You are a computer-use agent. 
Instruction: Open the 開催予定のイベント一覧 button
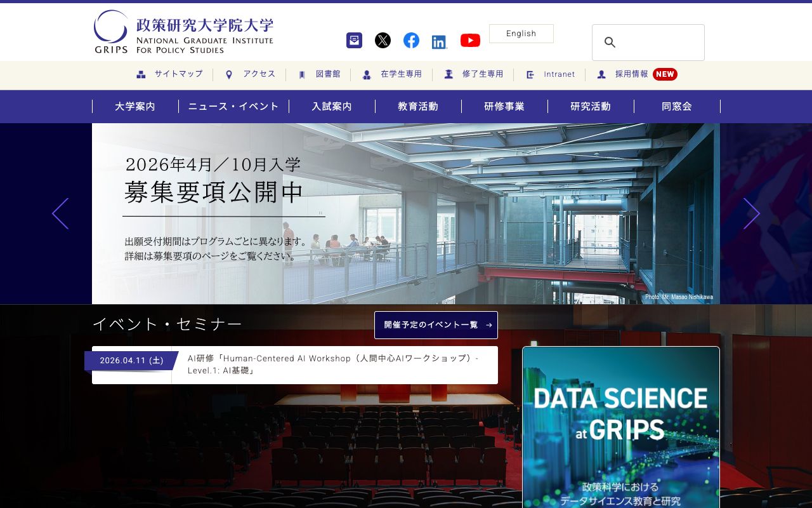click(436, 325)
